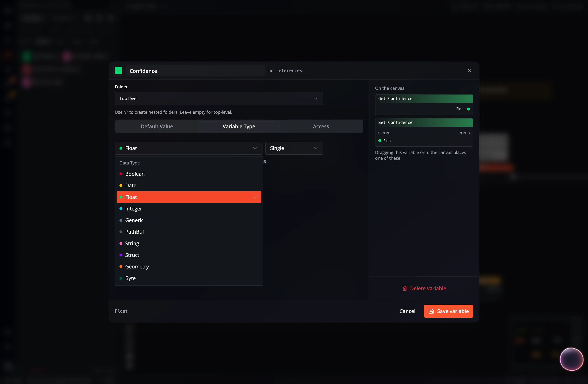Save the variable
588x384 pixels.
(x=448, y=311)
